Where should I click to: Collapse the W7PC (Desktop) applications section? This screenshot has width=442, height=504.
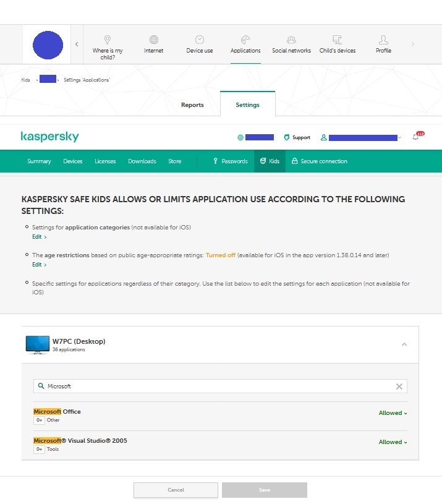[x=404, y=344]
